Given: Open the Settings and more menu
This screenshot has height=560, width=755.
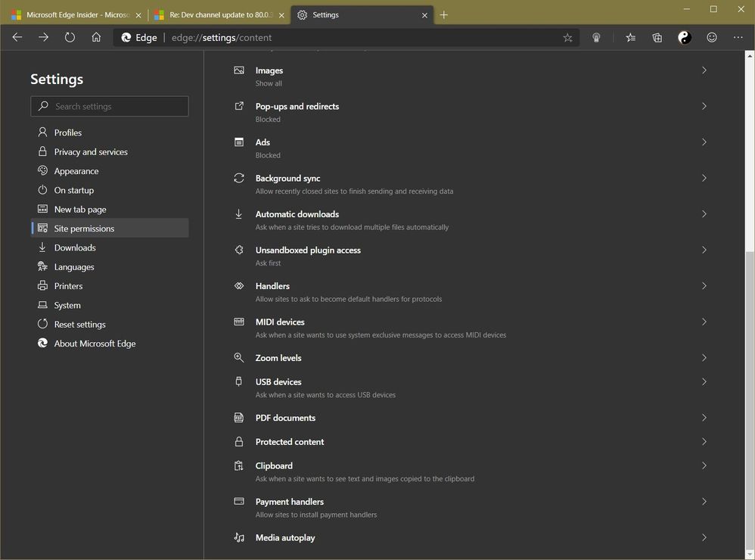Looking at the screenshot, I should point(738,38).
